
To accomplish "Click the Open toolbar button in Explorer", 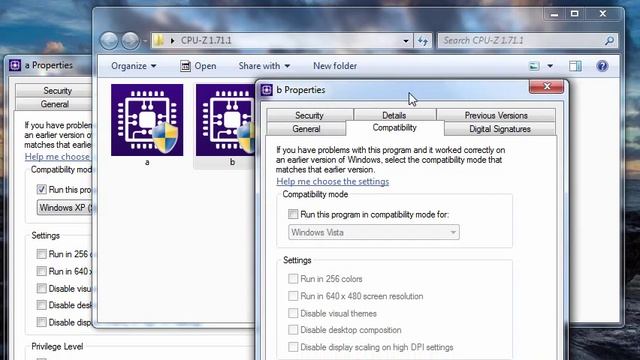I will 198,66.
